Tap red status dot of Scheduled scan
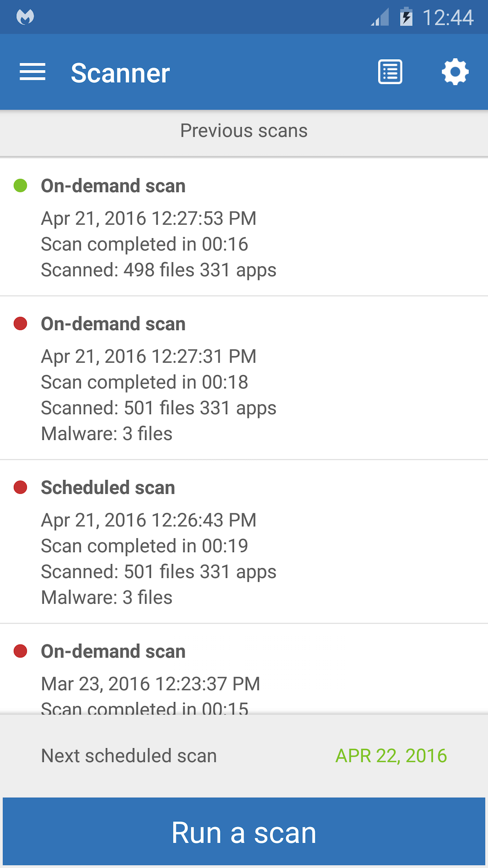 pyautogui.click(x=20, y=487)
